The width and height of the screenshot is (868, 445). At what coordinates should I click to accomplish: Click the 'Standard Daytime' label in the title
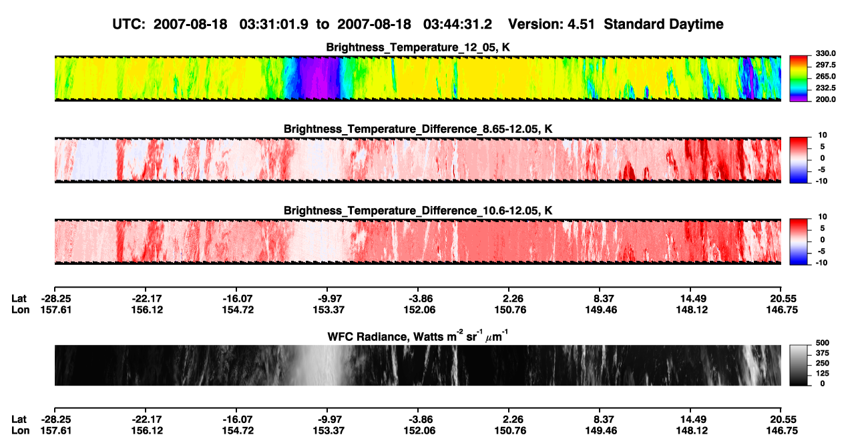coord(663,24)
